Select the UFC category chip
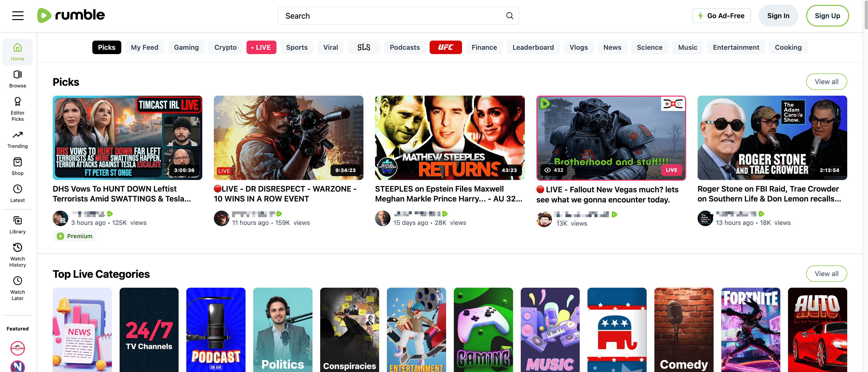 (445, 48)
